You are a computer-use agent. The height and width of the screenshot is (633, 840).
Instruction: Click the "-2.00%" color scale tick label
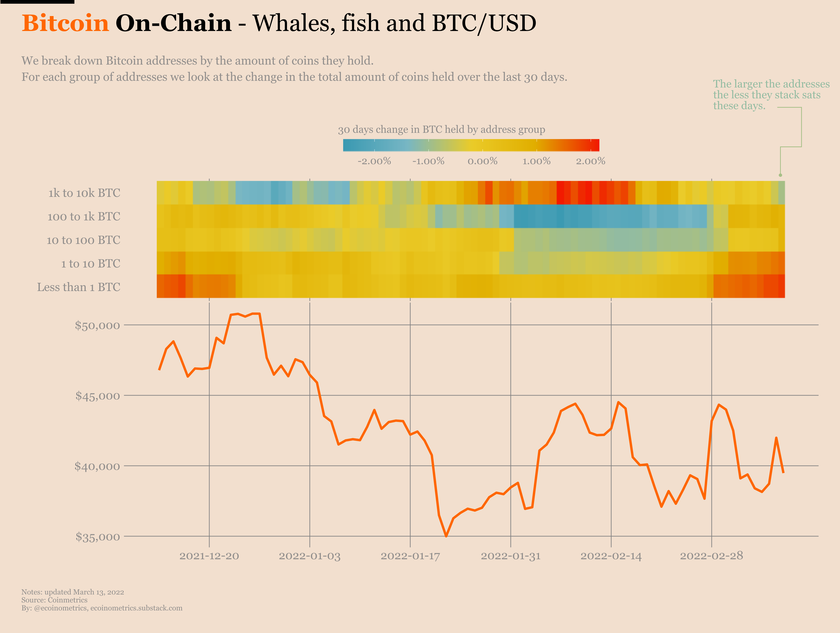pyautogui.click(x=374, y=161)
